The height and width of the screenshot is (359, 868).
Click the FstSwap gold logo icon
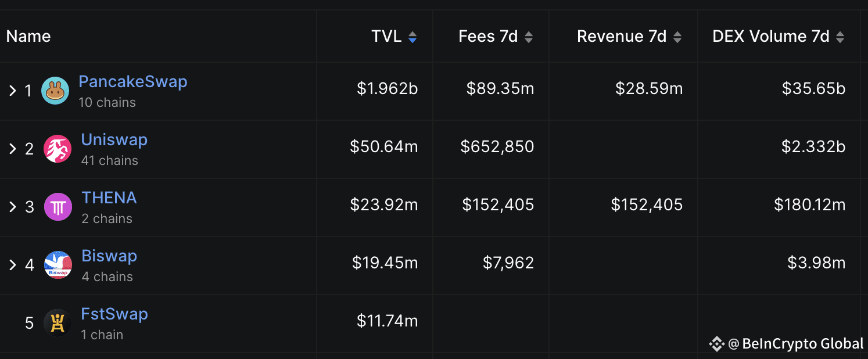58,323
